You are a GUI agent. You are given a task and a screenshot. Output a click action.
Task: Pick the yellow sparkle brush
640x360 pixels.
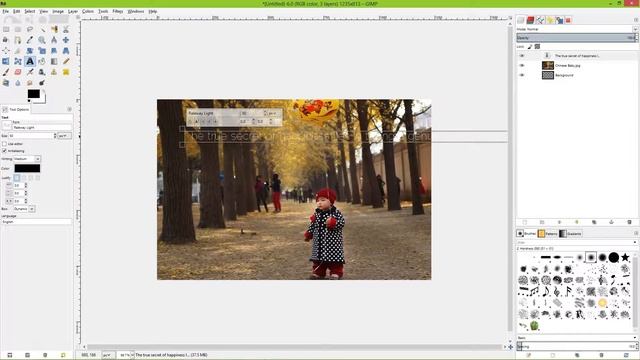tap(602, 302)
